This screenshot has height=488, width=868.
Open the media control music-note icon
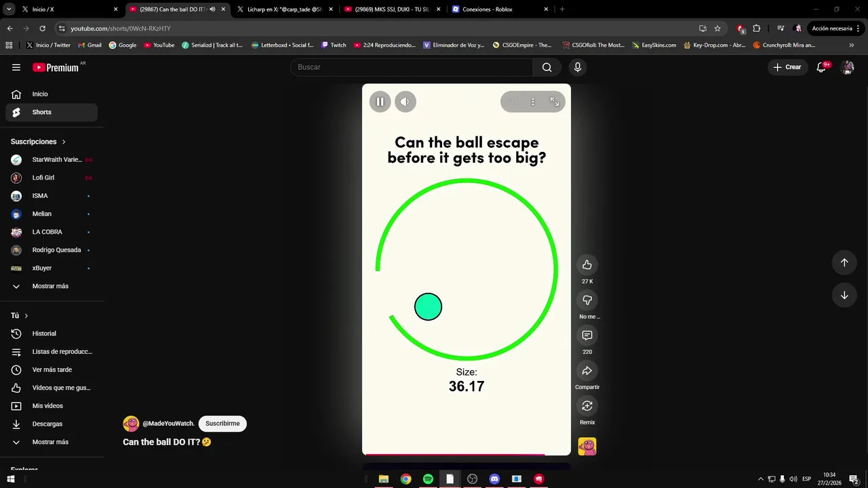coord(781,28)
